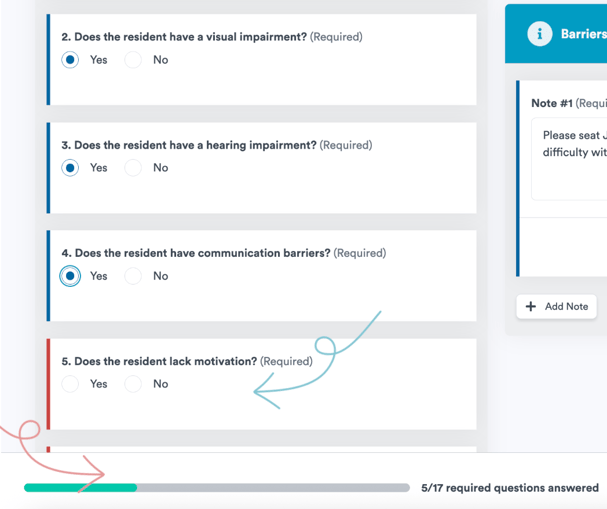The image size is (607, 509).
Task: Click the visual impairment question text
Action: point(184,37)
